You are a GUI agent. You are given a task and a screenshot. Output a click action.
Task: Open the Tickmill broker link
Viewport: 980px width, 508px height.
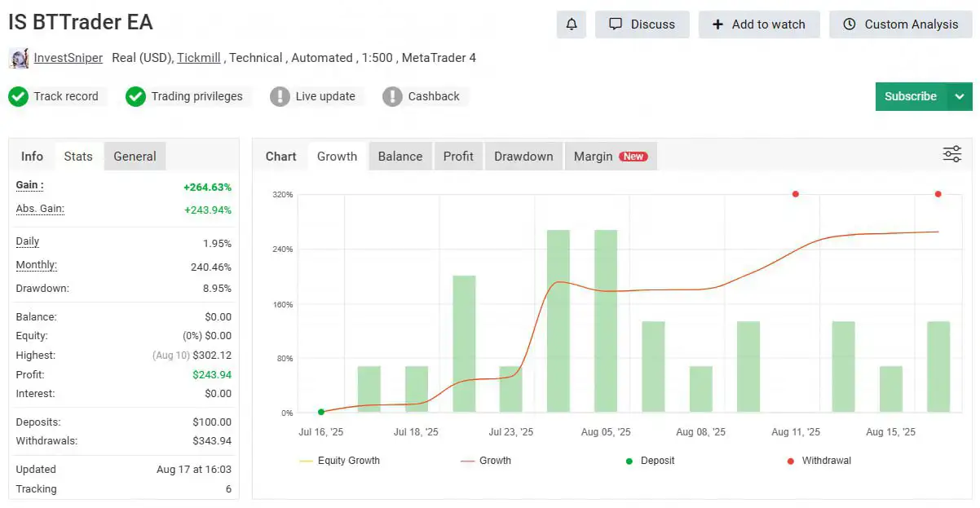200,58
